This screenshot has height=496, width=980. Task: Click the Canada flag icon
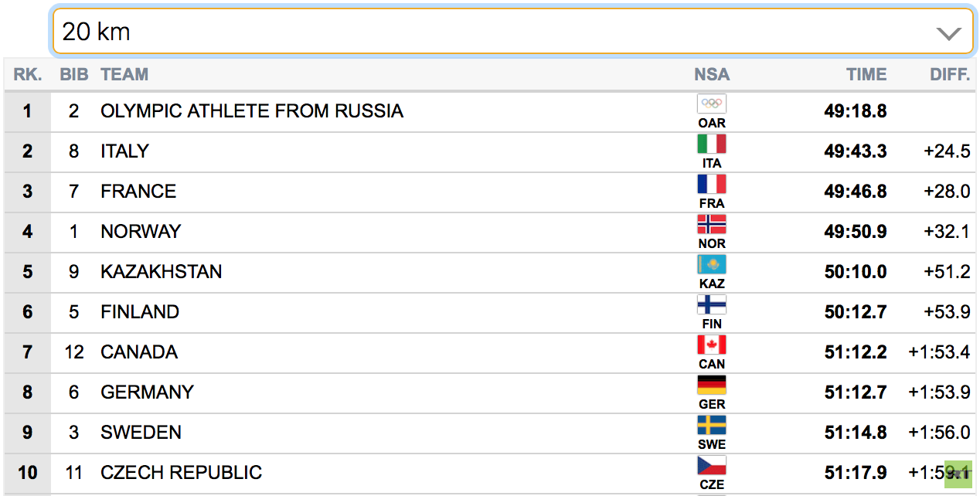pos(712,345)
